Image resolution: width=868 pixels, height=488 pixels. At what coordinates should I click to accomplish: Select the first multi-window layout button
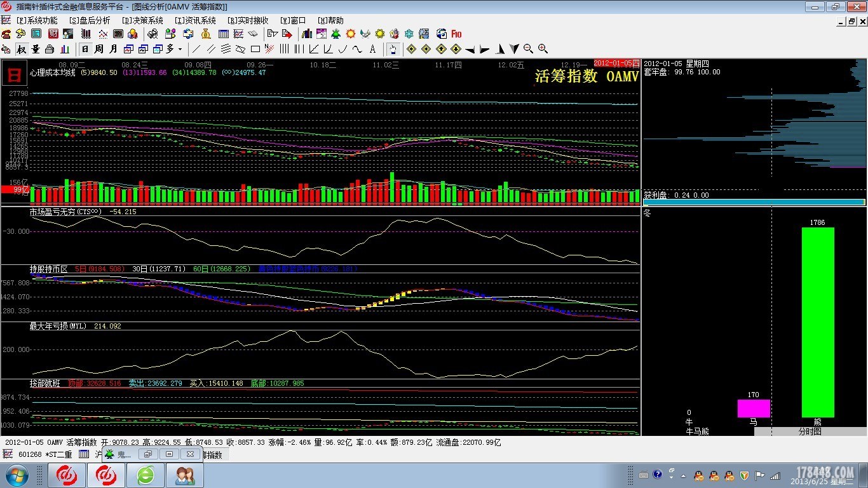click(128, 49)
